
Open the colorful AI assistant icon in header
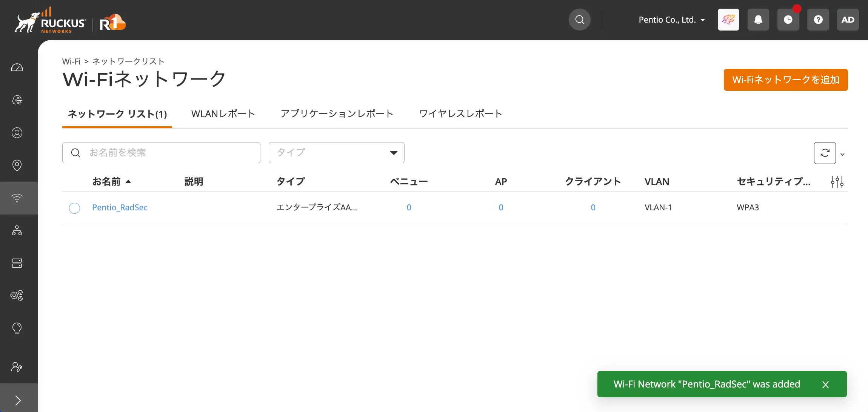pyautogui.click(x=728, y=20)
